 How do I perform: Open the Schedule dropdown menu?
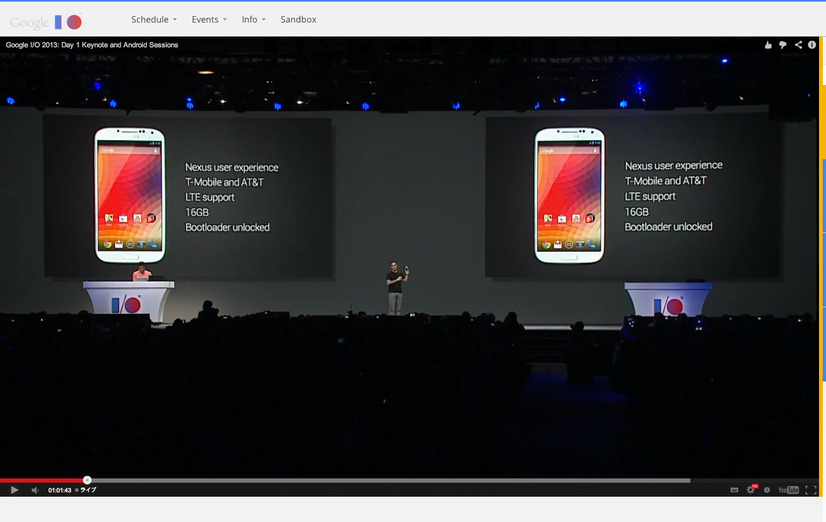coord(154,19)
